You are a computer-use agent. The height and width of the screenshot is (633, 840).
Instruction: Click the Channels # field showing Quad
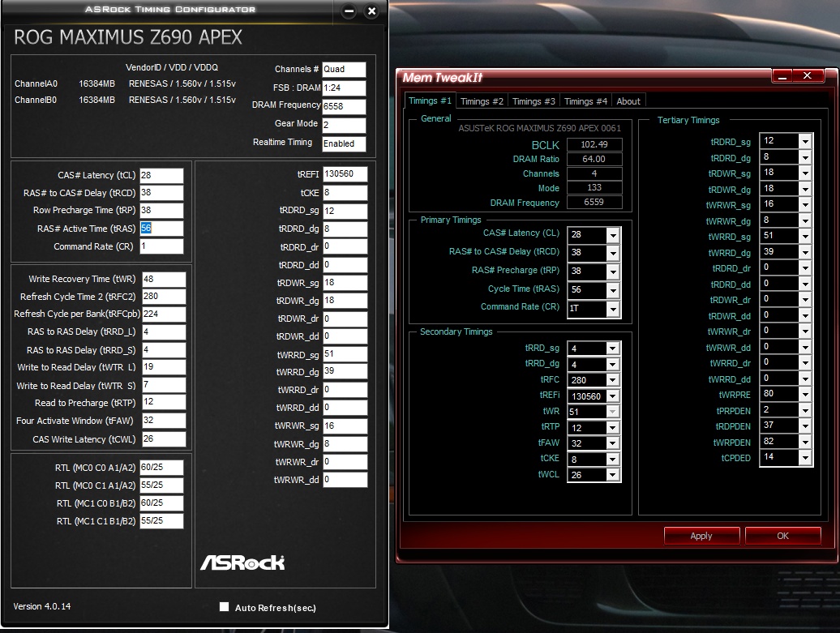(x=344, y=69)
